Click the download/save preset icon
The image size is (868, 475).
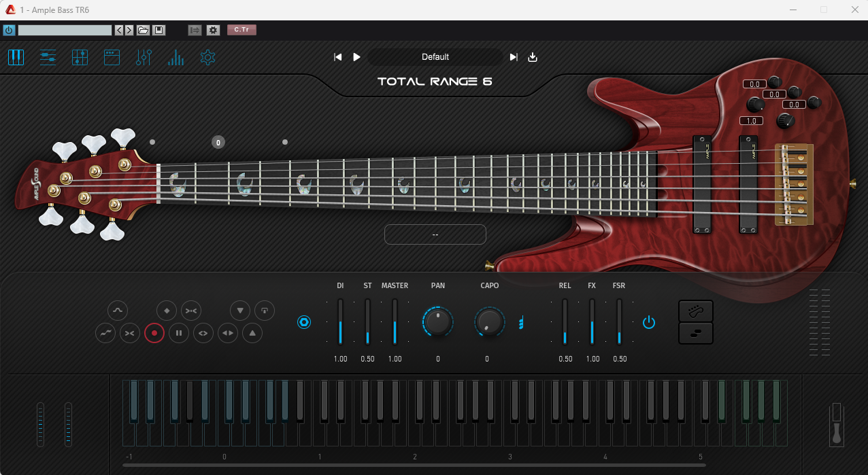tap(533, 57)
